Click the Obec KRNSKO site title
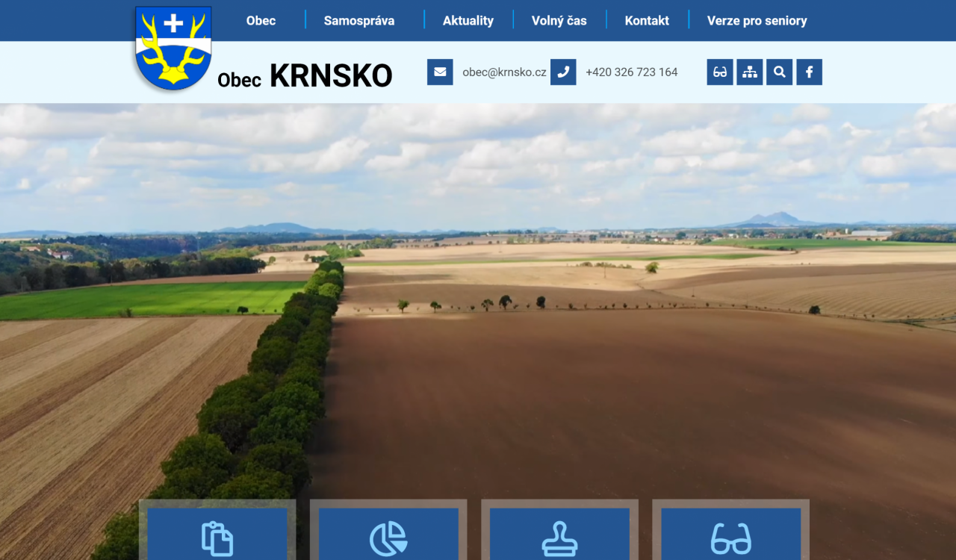956x560 pixels. pos(305,77)
